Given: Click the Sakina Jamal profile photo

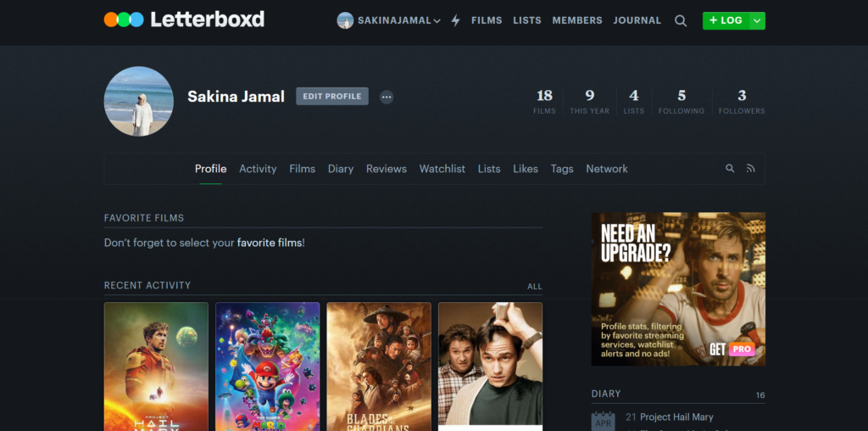Looking at the screenshot, I should click(x=139, y=101).
